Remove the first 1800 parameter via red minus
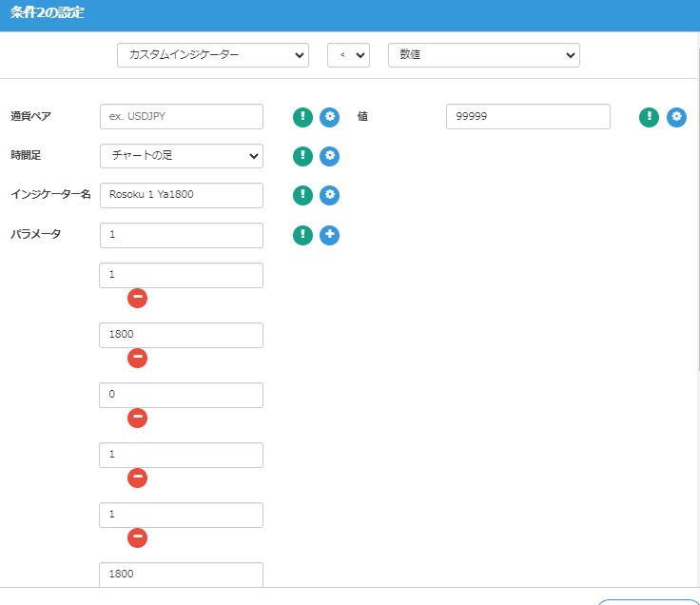Screen dimensions: 700x605 pos(137,358)
